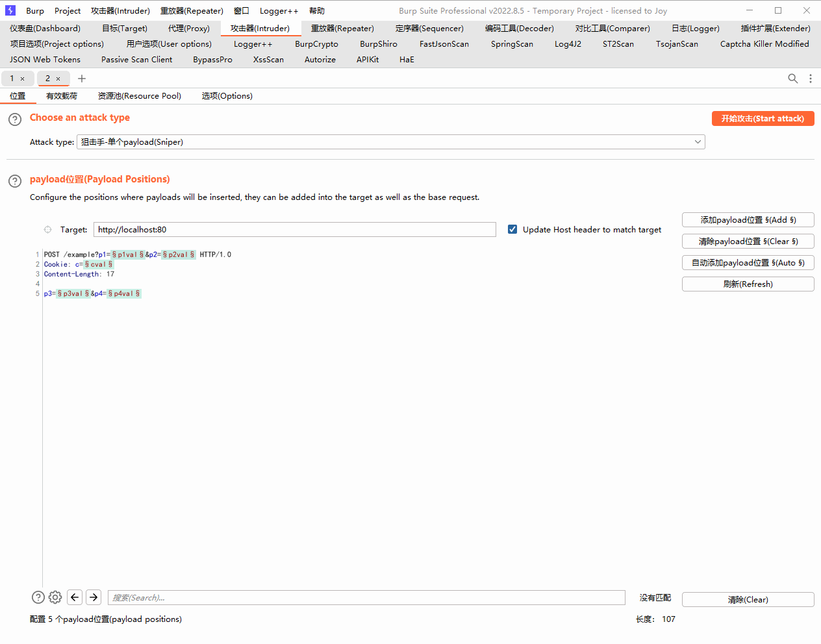Open the Burp menu

pyautogui.click(x=35, y=11)
